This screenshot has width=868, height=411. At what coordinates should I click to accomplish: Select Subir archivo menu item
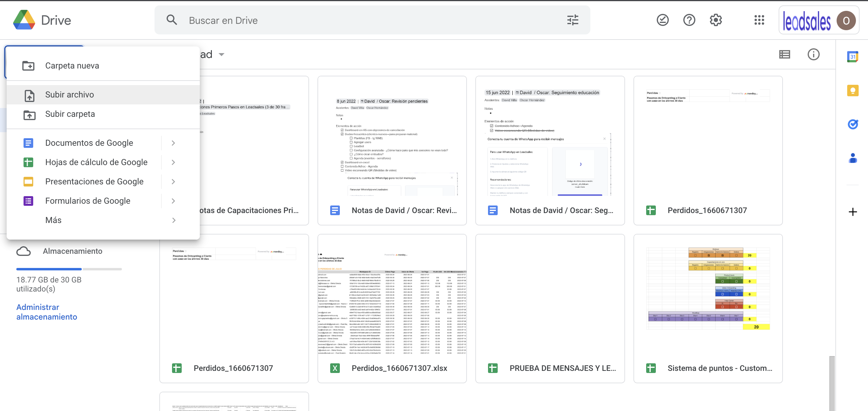coord(103,95)
